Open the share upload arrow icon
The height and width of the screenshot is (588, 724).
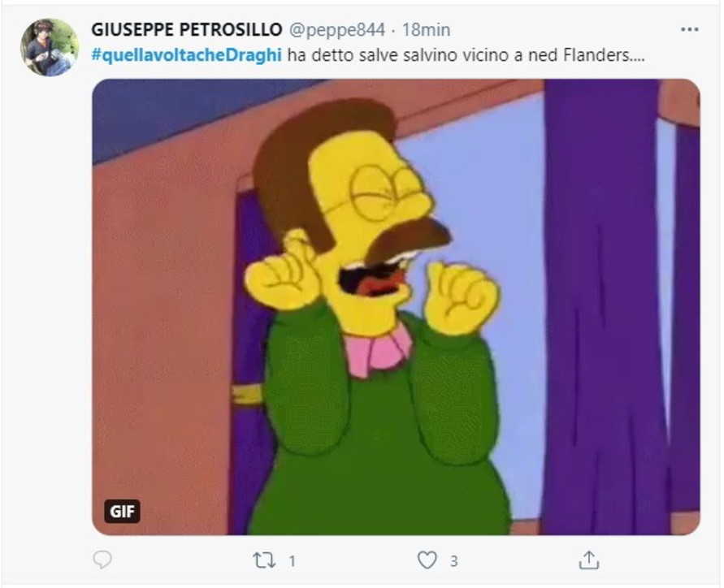pos(589,560)
